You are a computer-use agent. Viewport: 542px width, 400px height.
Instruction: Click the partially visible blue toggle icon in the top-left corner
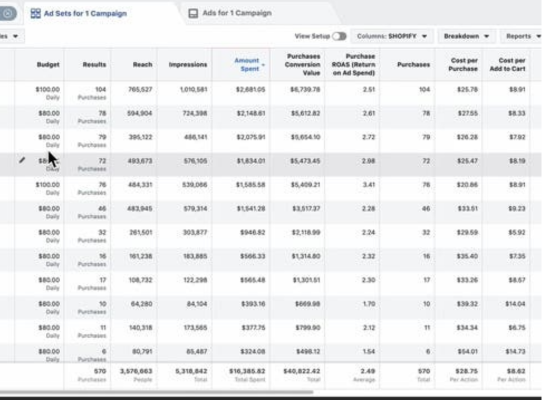(8, 13)
